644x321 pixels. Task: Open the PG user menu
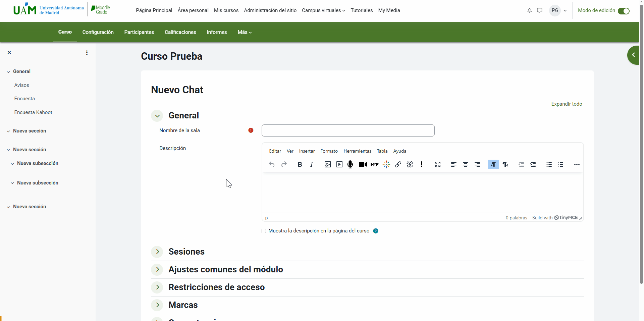558,10
